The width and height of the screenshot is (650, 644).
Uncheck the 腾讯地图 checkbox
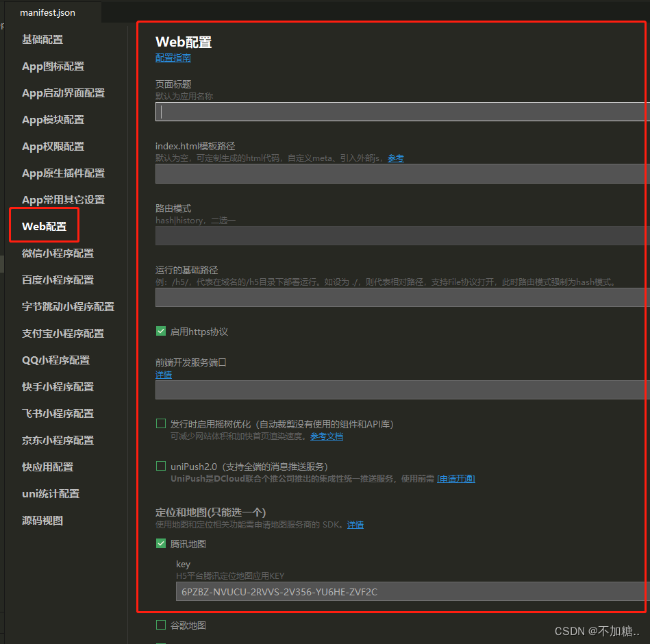click(x=161, y=544)
